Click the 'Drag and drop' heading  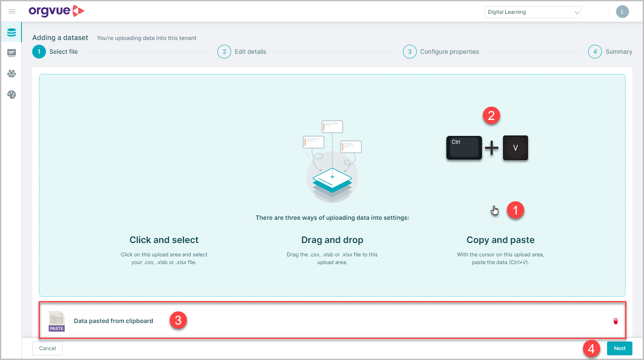tap(332, 240)
